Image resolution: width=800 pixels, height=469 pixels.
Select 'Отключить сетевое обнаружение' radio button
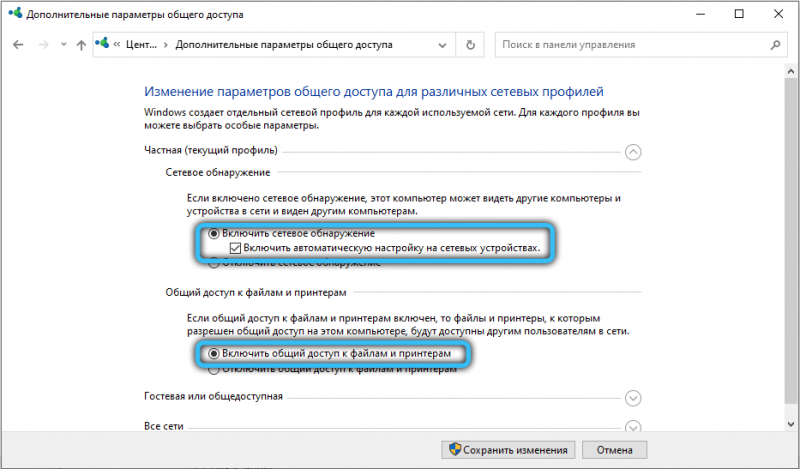(x=214, y=263)
